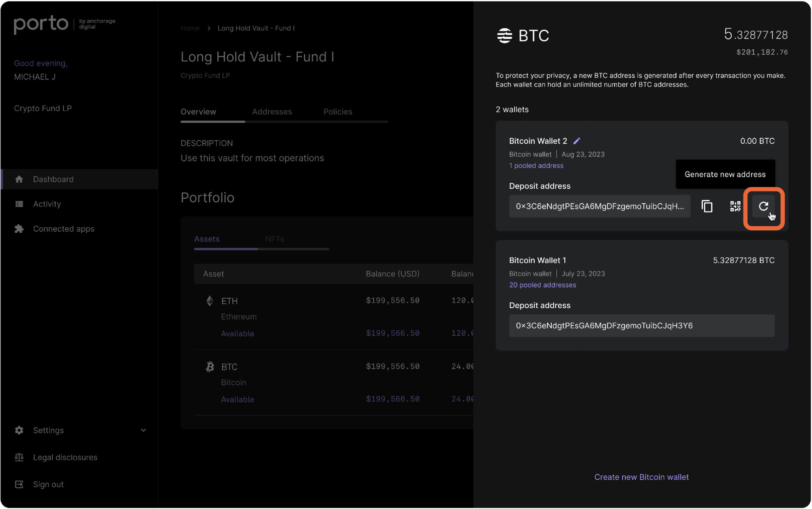The height and width of the screenshot is (509, 812).
Task: Click the Legal disclosures scales icon
Action: click(x=19, y=457)
